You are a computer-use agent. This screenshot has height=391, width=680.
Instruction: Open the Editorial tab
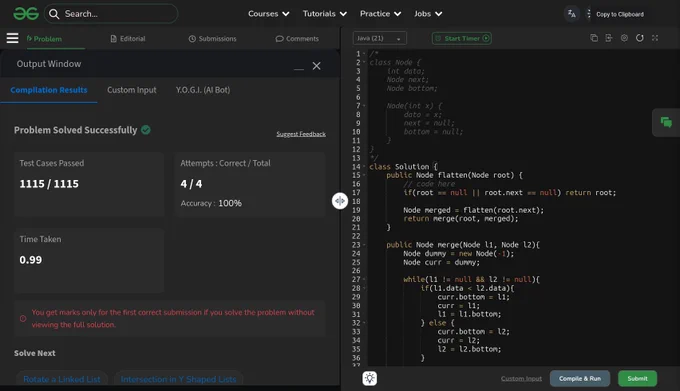click(128, 39)
